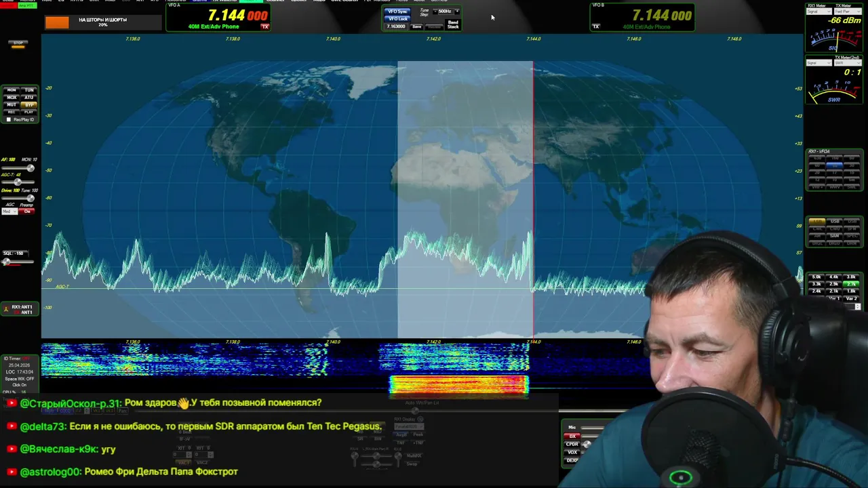This screenshot has height=488, width=868.
Task: Select the Var 2 filter button
Action: tap(852, 299)
